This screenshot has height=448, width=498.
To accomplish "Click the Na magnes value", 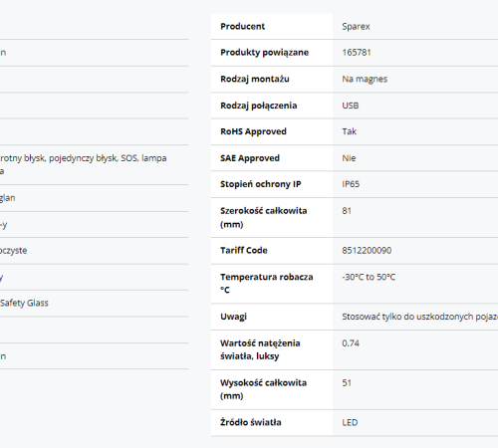I will pos(365,79).
